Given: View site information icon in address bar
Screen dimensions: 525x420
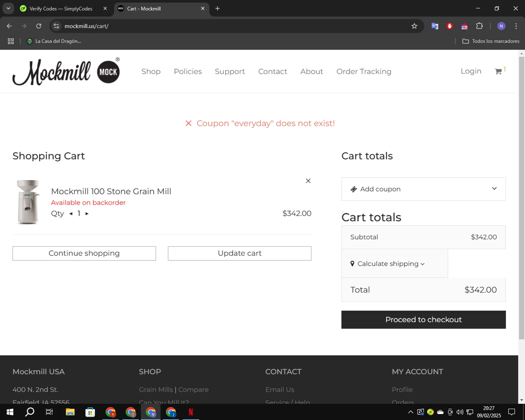Looking at the screenshot, I should pyautogui.click(x=56, y=26).
